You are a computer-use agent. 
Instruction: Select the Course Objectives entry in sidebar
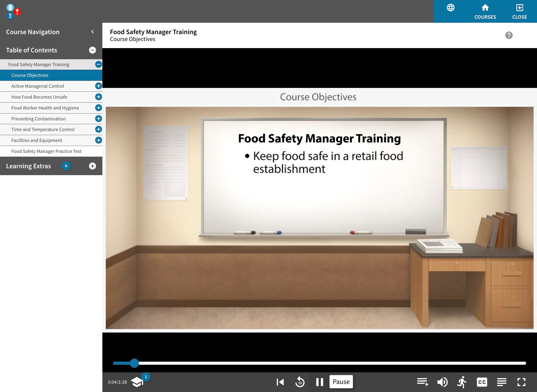[x=30, y=75]
